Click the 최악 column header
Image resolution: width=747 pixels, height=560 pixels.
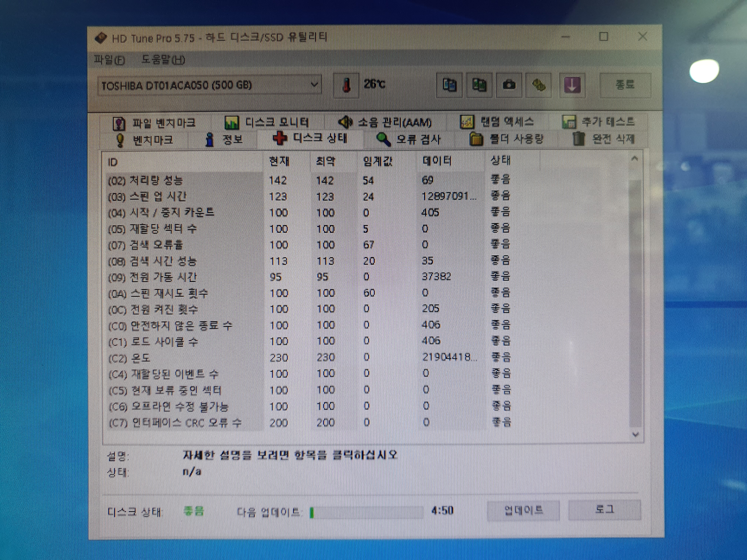[x=325, y=162]
